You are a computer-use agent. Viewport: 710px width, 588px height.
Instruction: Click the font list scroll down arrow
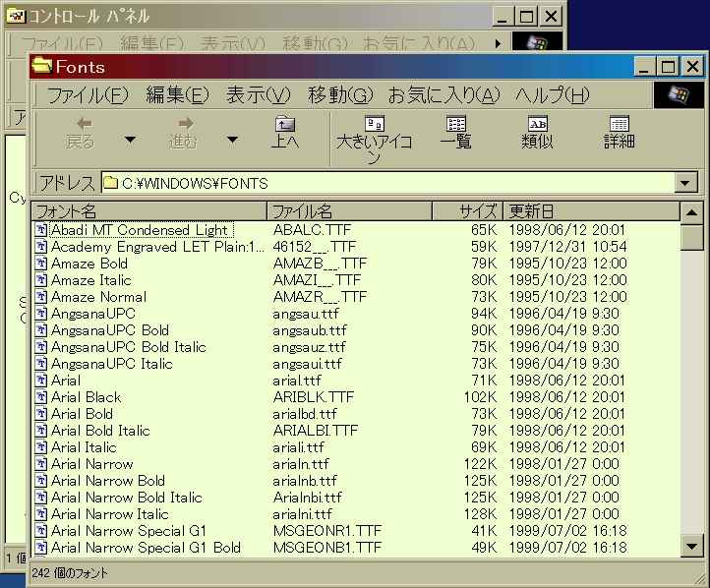691,547
